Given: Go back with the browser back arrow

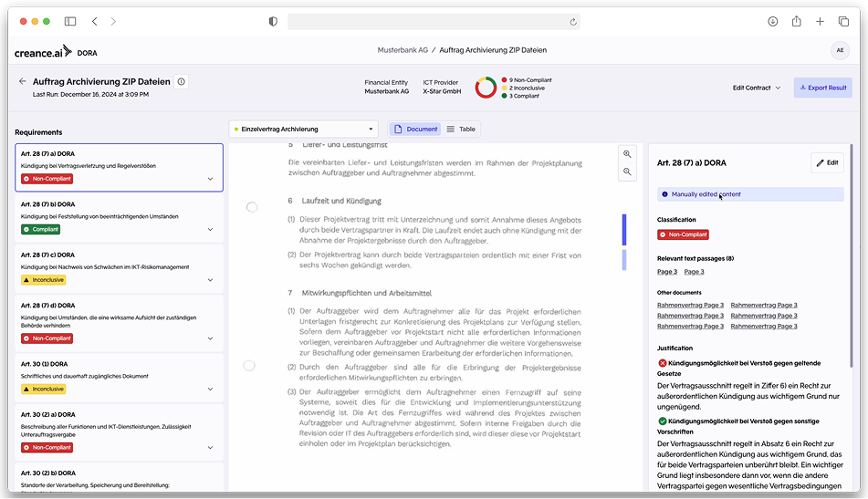Looking at the screenshot, I should [x=95, y=22].
